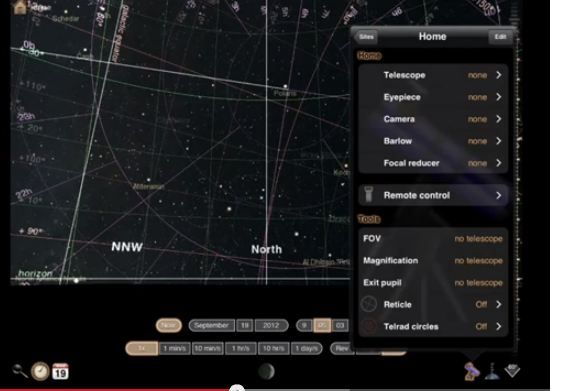Select the 1x time rate
The image size is (571, 391).
tap(142, 348)
